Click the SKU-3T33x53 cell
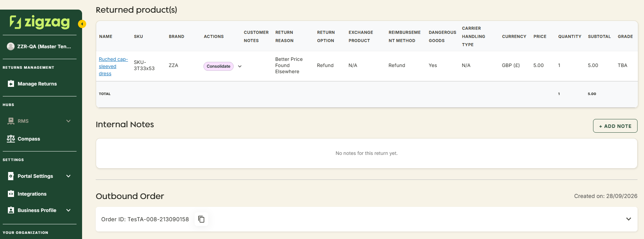Screen dimensions: 644x239 tap(144, 65)
